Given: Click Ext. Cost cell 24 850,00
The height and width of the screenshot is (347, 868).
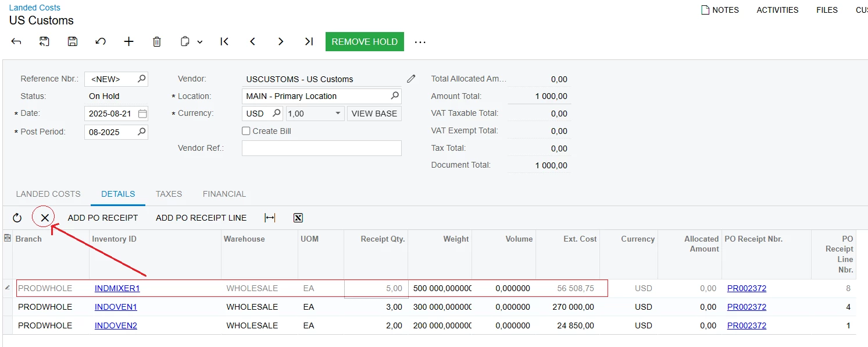Looking at the screenshot, I should click(568, 325).
